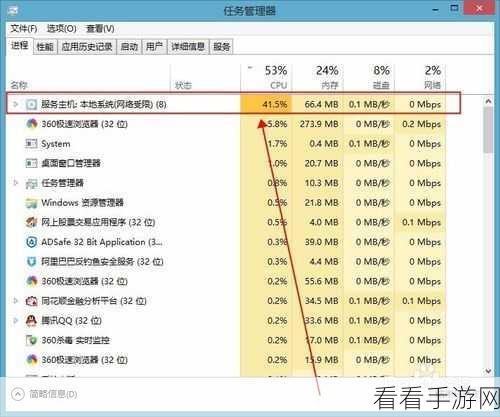This screenshot has height=417, width=500.
Task: Select the 39.0 MB memory cell
Action: (317, 242)
